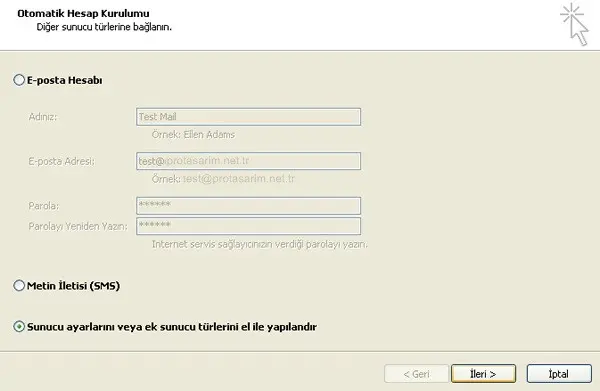
Task: Click the Parola password field
Action: [x=248, y=205]
